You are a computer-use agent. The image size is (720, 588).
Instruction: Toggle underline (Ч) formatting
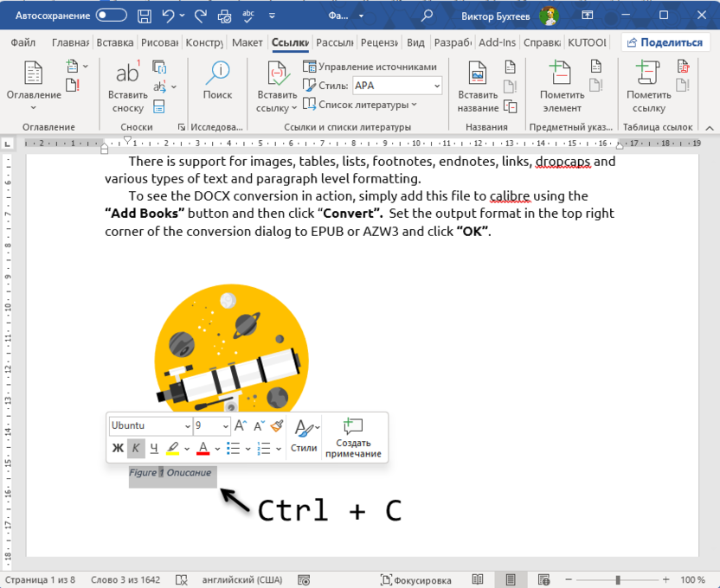tap(153, 448)
